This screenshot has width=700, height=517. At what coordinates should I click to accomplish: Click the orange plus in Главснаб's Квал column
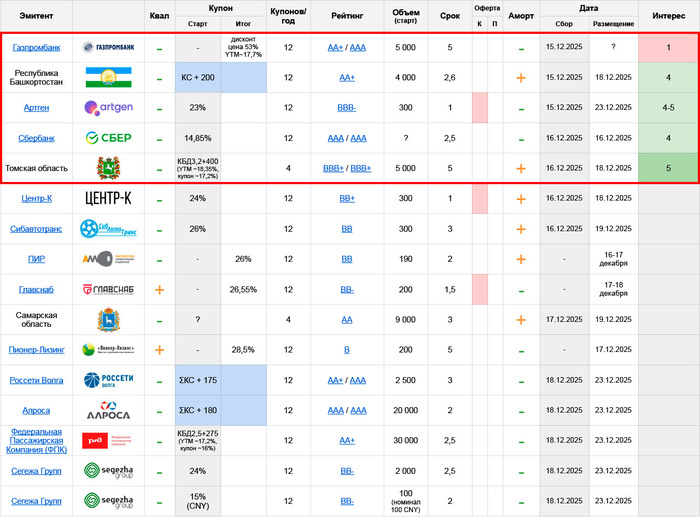(x=159, y=290)
